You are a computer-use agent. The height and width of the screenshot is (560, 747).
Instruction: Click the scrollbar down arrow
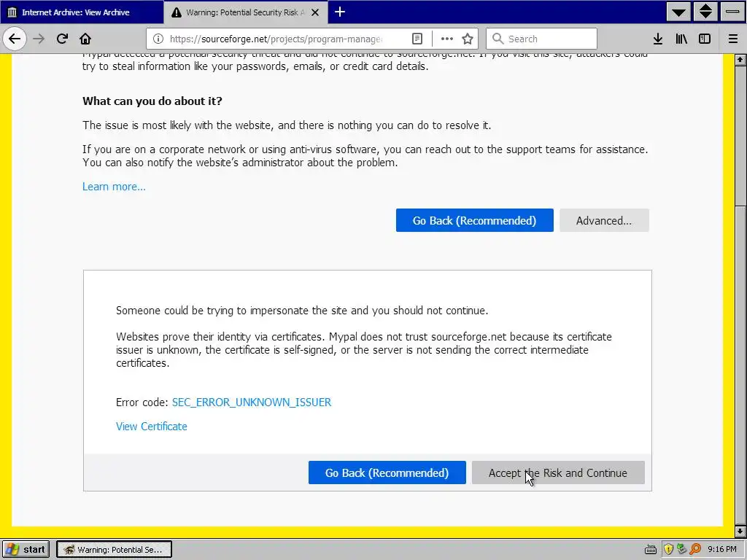coord(740,531)
